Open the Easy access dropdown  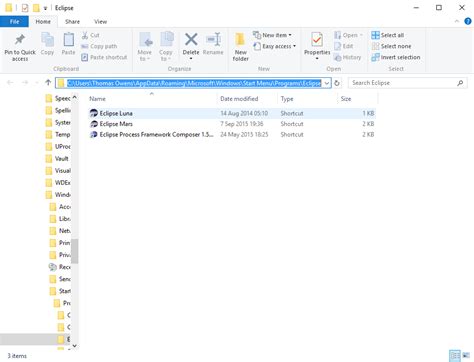click(x=275, y=46)
